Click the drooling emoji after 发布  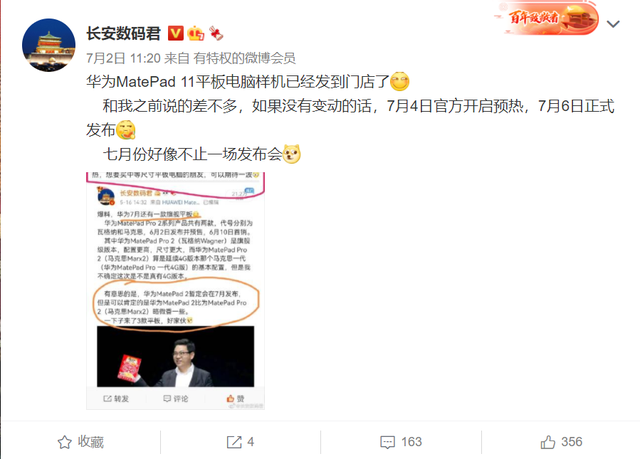click(126, 130)
